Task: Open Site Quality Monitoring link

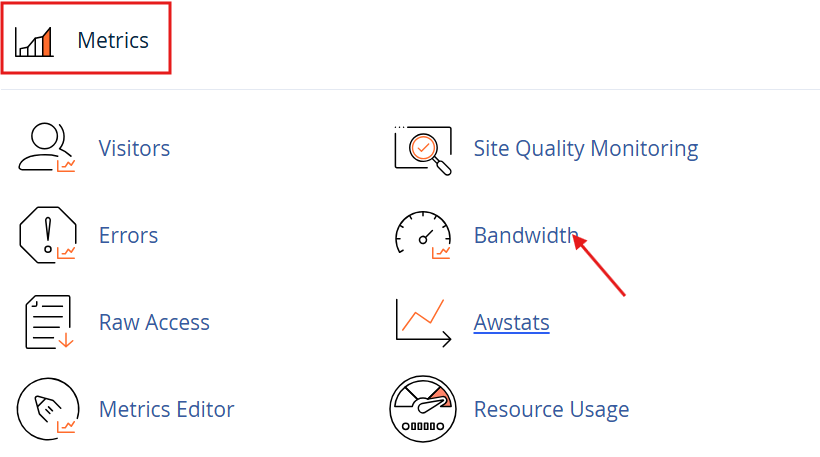Action: pos(585,149)
